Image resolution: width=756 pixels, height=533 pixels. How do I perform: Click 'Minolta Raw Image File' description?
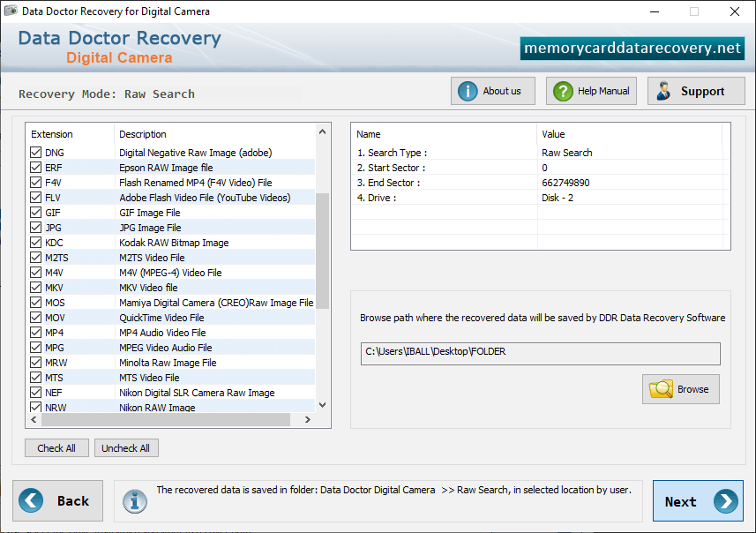tap(168, 363)
